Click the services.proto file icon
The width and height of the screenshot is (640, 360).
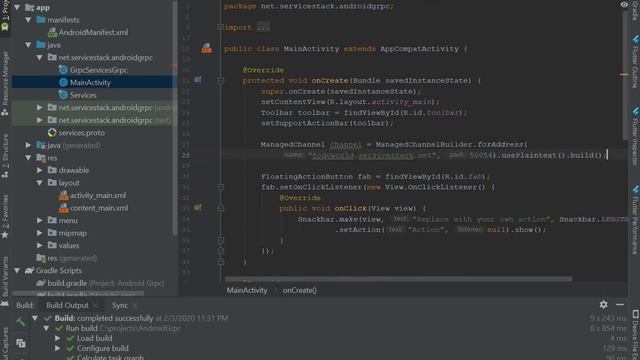pyautogui.click(x=52, y=133)
